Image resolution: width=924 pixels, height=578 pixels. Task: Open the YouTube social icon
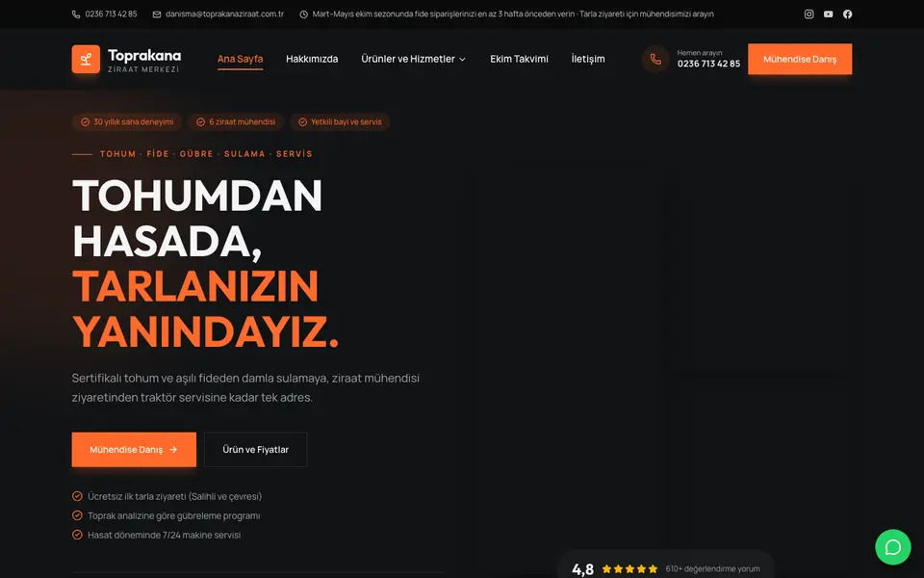point(829,14)
